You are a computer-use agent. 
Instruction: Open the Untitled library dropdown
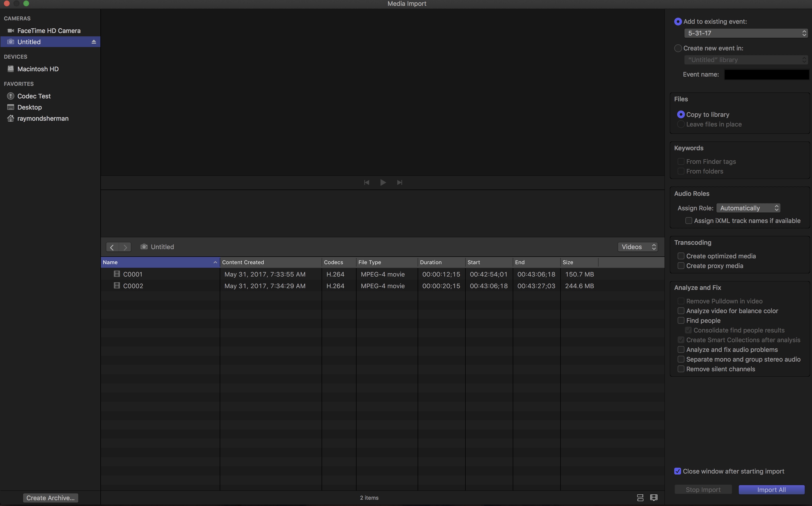click(746, 60)
